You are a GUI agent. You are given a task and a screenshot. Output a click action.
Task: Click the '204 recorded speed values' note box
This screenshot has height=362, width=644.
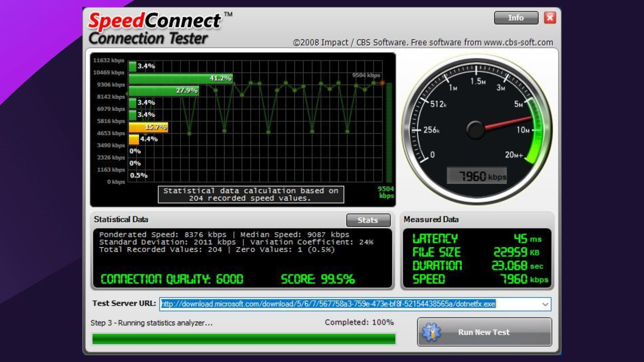[251, 194]
